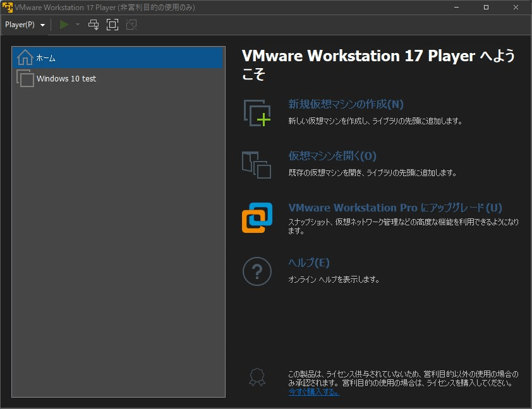Open the Player(P) menu
Screen dimensions: 532x409
click(25, 25)
